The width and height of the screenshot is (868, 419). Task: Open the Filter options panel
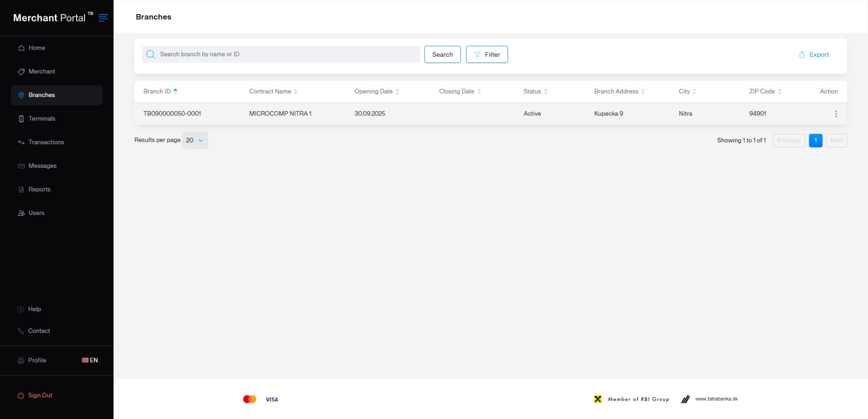tap(486, 55)
